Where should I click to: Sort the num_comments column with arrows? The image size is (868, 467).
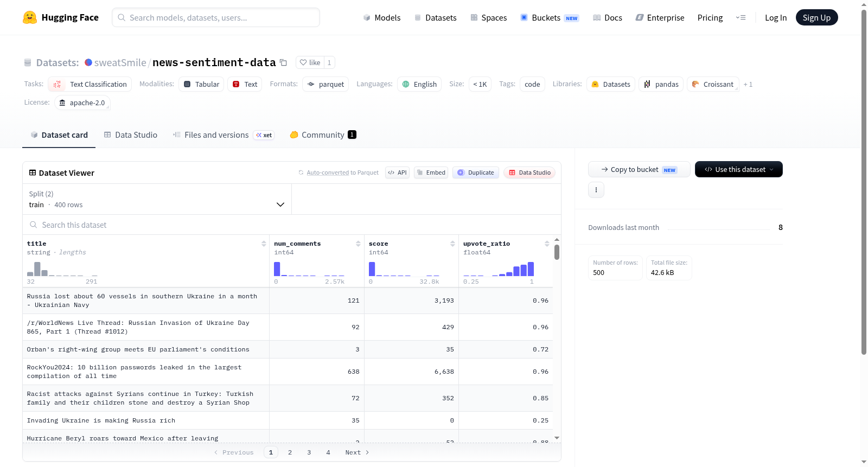pos(358,244)
